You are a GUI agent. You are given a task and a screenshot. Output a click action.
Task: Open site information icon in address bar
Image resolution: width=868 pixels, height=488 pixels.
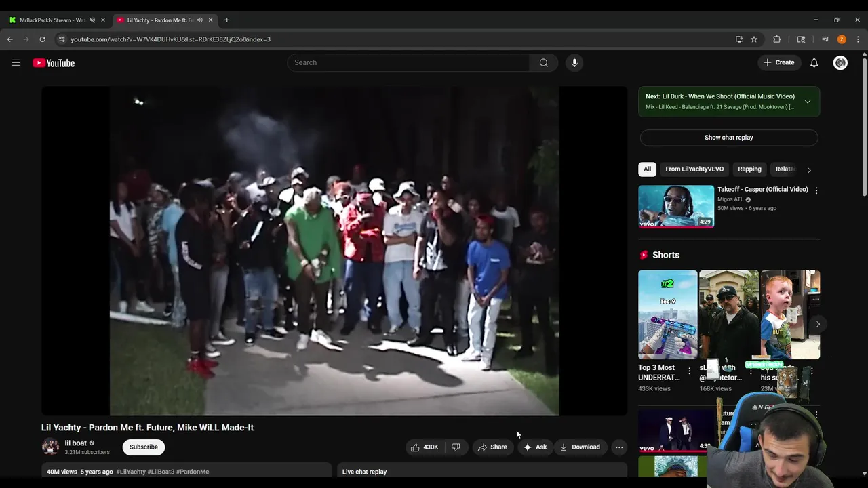pos(62,39)
